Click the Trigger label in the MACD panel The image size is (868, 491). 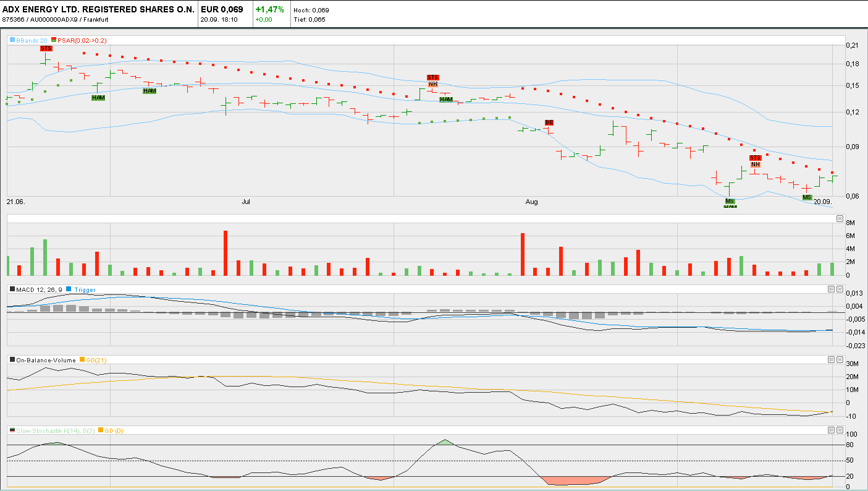click(x=86, y=289)
